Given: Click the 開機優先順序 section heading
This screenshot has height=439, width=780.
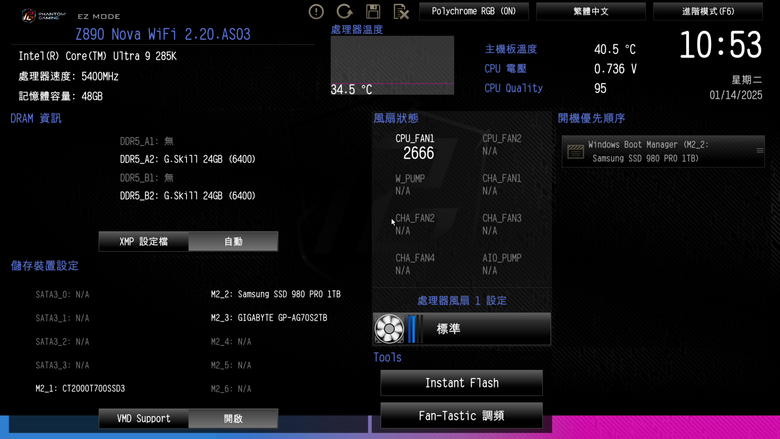Looking at the screenshot, I should click(x=591, y=118).
